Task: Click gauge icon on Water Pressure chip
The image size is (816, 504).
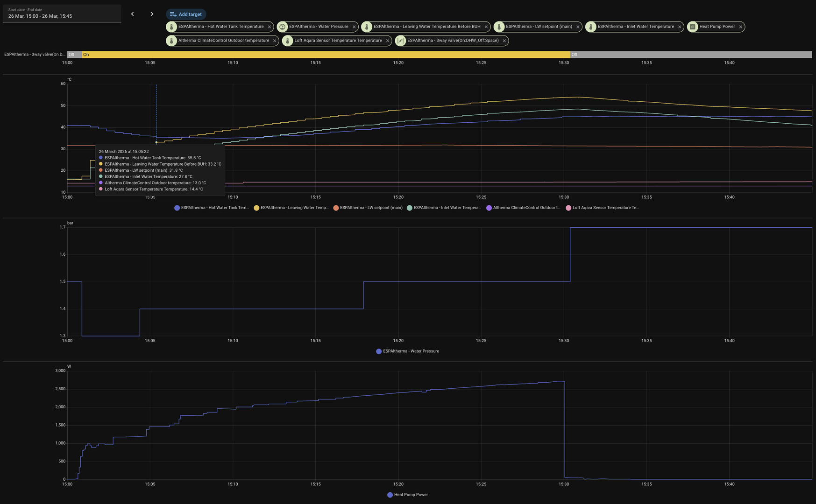Action: pyautogui.click(x=283, y=27)
